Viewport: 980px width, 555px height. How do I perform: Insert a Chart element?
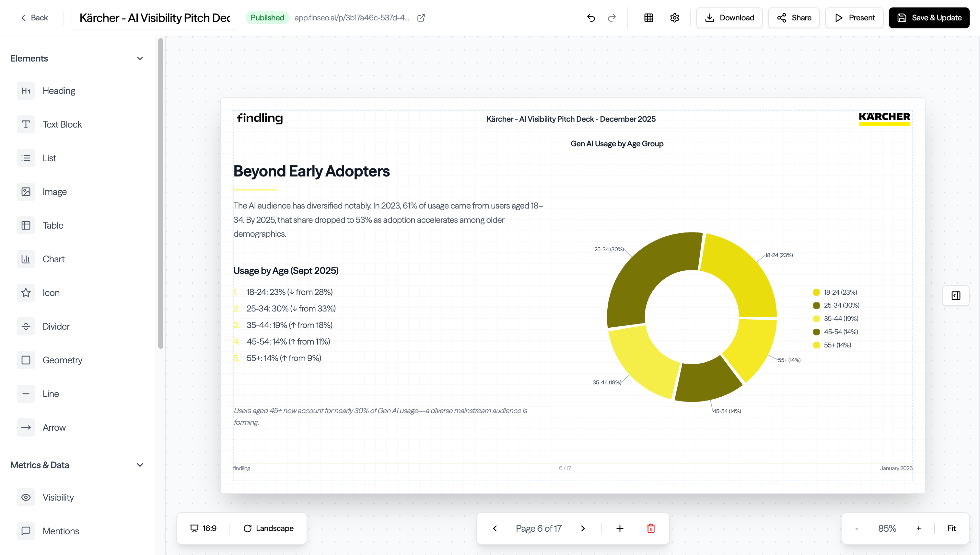coord(53,259)
